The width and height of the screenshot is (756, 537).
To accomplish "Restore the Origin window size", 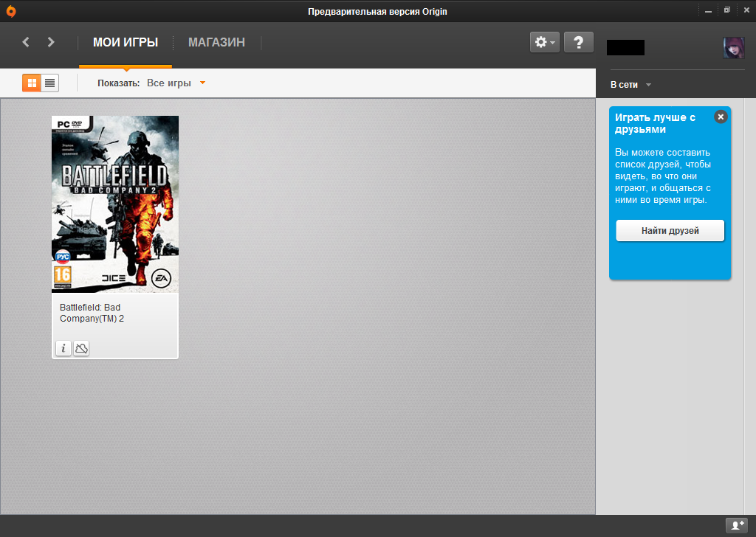I will coord(727,10).
